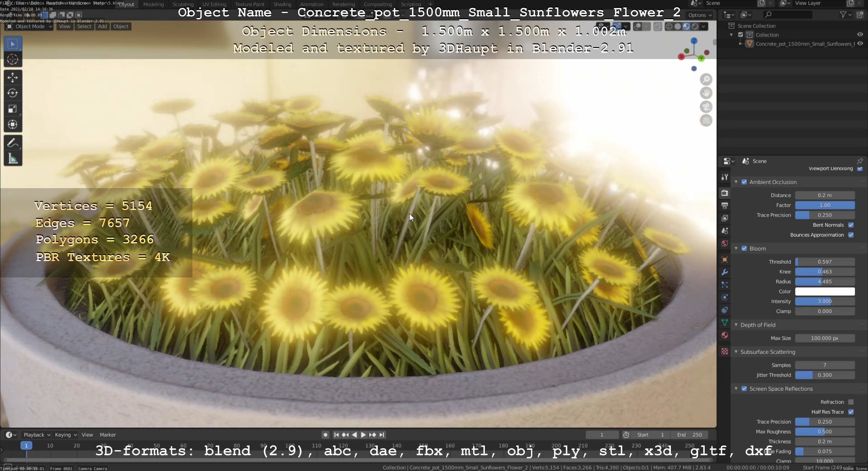Uncheck Collection exclude checkbox in outliner
Viewport: 868px width, 471px height.
tap(741, 35)
